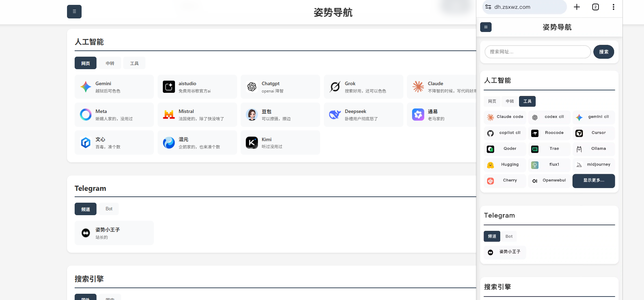Expand list with 显示更多 button
644x300 pixels.
(593, 181)
